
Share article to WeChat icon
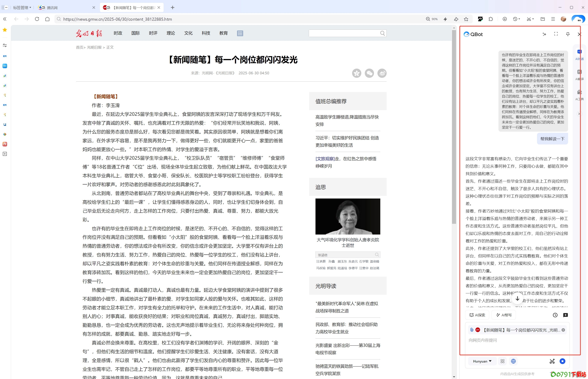point(369,73)
